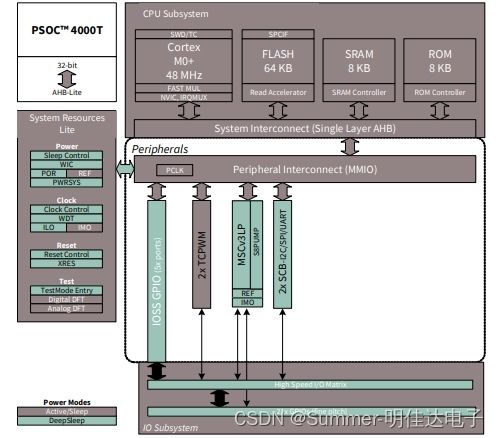Click the System Resources Lite heading
This screenshot has width=499, height=438.
click(67, 124)
